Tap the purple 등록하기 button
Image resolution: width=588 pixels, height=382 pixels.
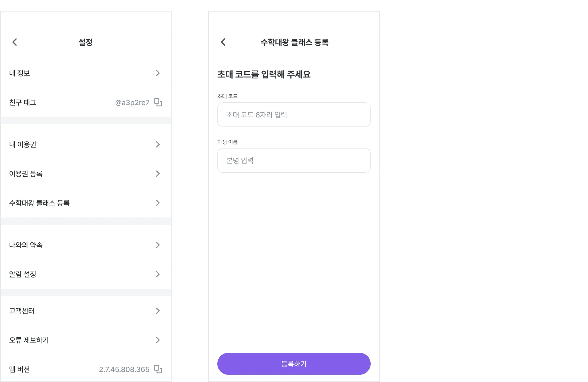click(294, 364)
